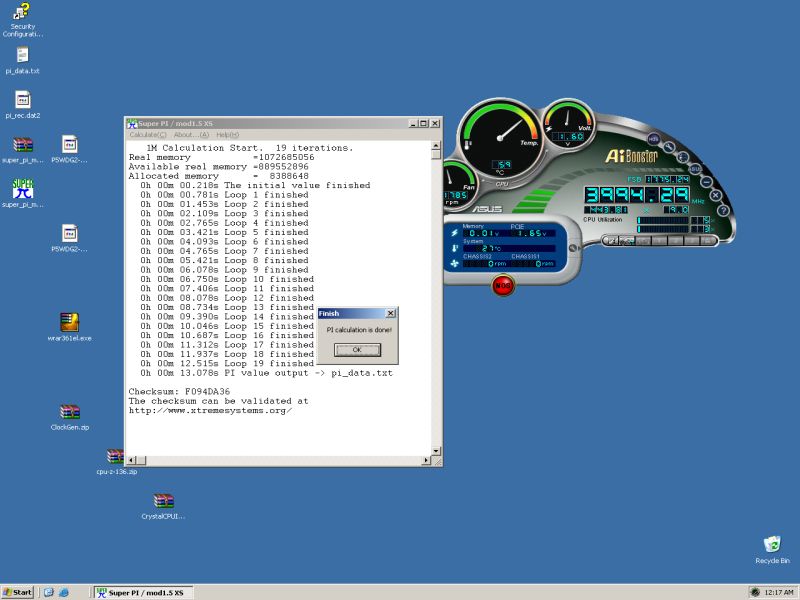Click the http://www.xtremesystems.org/ text

click(x=210, y=411)
